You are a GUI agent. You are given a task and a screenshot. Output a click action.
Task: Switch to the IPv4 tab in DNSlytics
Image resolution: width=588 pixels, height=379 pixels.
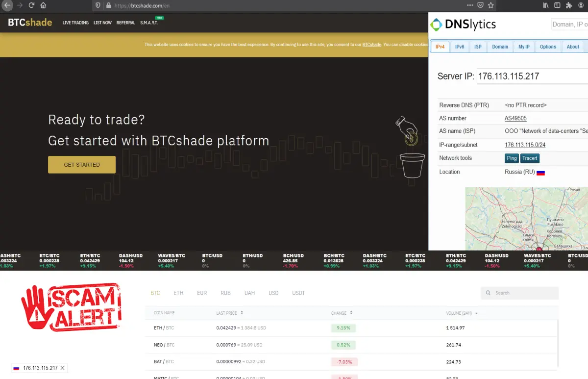point(440,47)
